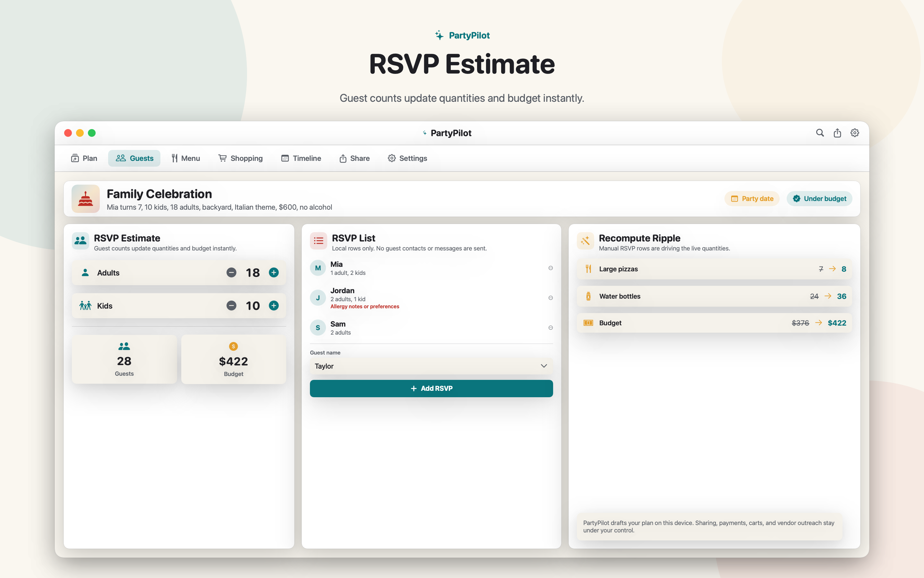
Task: Zoom the PartyPilot window with green button
Action: pyautogui.click(x=92, y=133)
